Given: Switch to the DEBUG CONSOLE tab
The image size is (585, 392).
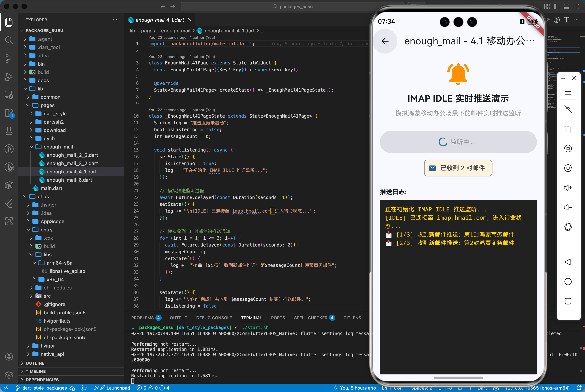Looking at the screenshot, I should pyautogui.click(x=214, y=318).
